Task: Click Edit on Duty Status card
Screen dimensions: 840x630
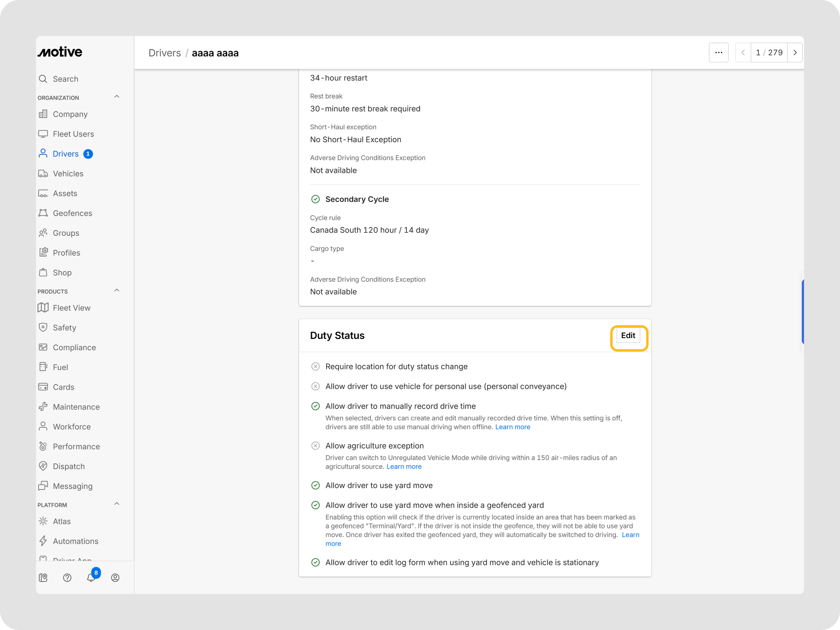Action: coord(628,335)
